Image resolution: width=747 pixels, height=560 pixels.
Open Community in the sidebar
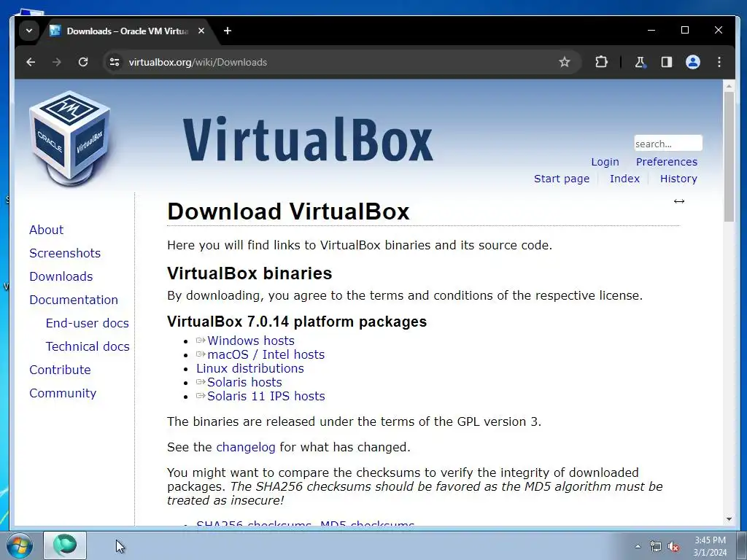click(x=63, y=393)
